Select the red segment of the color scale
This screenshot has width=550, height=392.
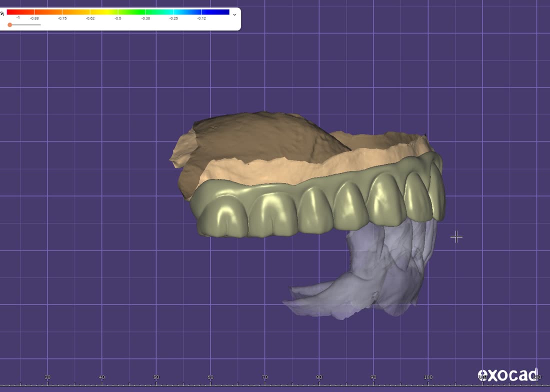point(20,12)
